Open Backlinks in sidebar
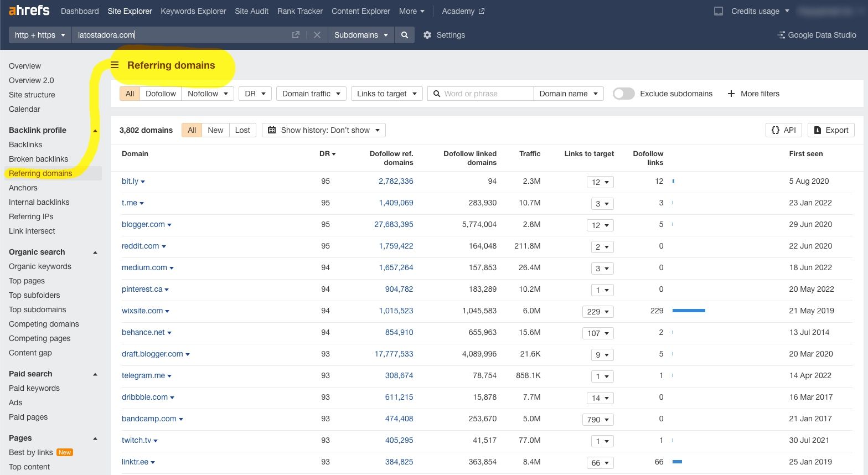This screenshot has width=868, height=475. pos(25,144)
